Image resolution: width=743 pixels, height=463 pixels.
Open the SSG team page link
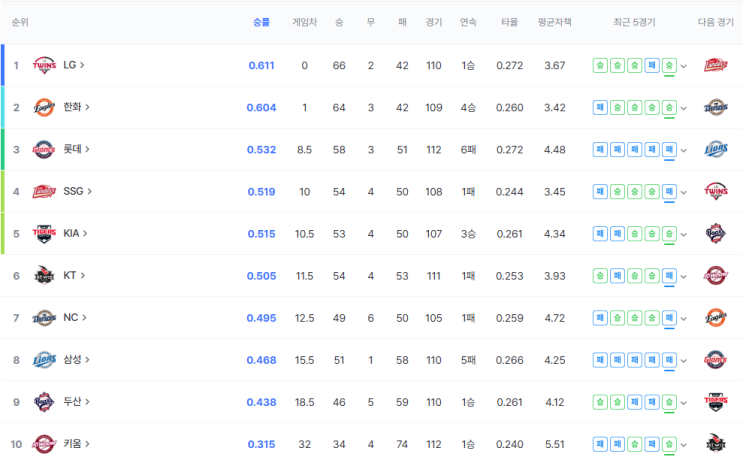click(77, 191)
